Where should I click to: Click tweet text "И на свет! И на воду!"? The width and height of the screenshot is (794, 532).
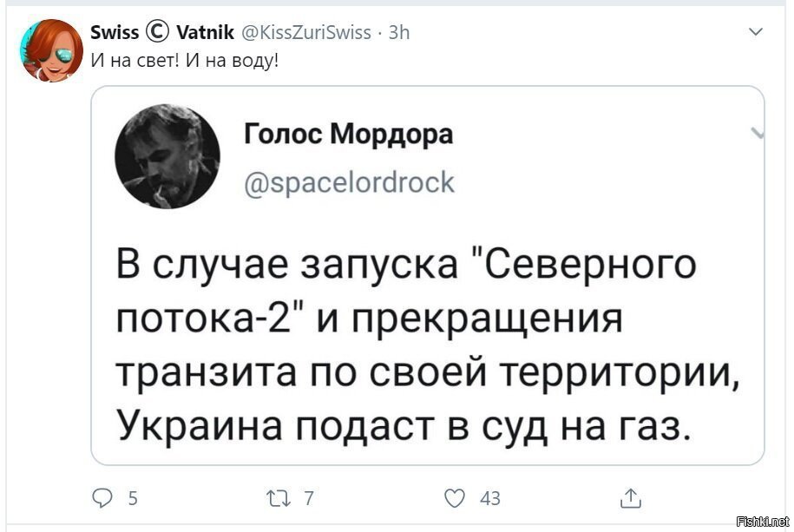185,61
